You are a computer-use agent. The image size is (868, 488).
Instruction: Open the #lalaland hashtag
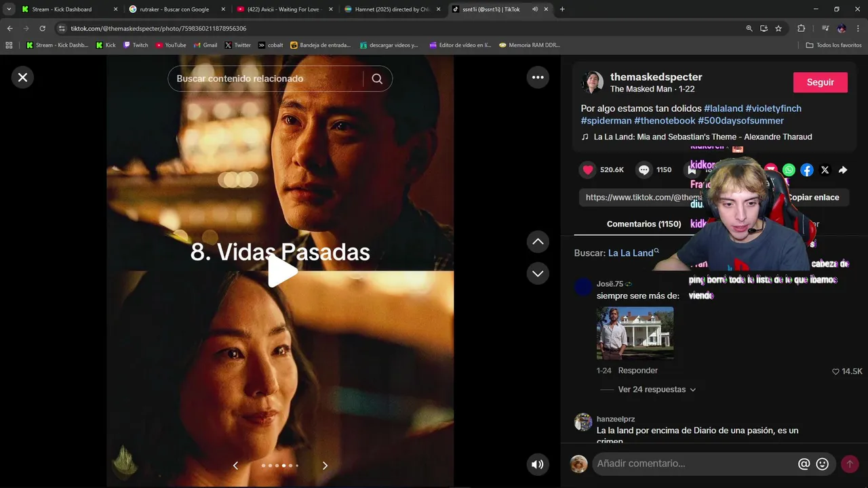[723, 108]
